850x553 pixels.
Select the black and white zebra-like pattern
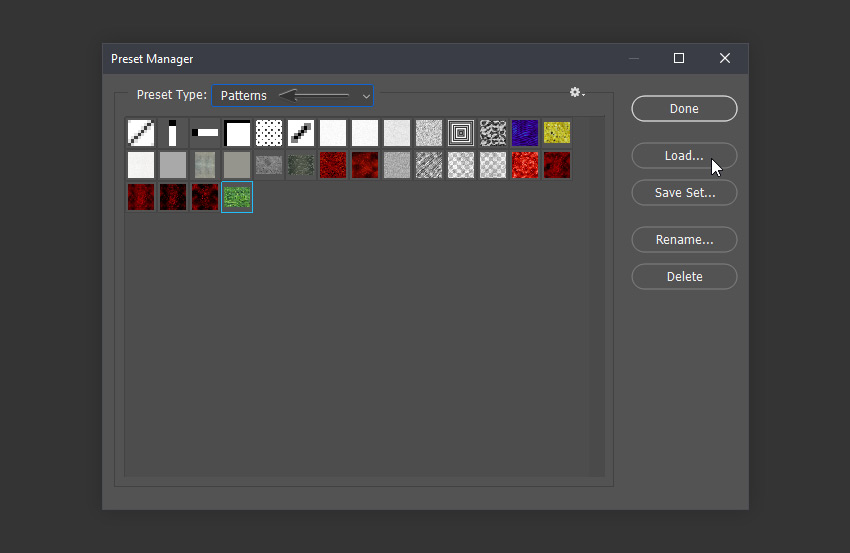point(493,133)
